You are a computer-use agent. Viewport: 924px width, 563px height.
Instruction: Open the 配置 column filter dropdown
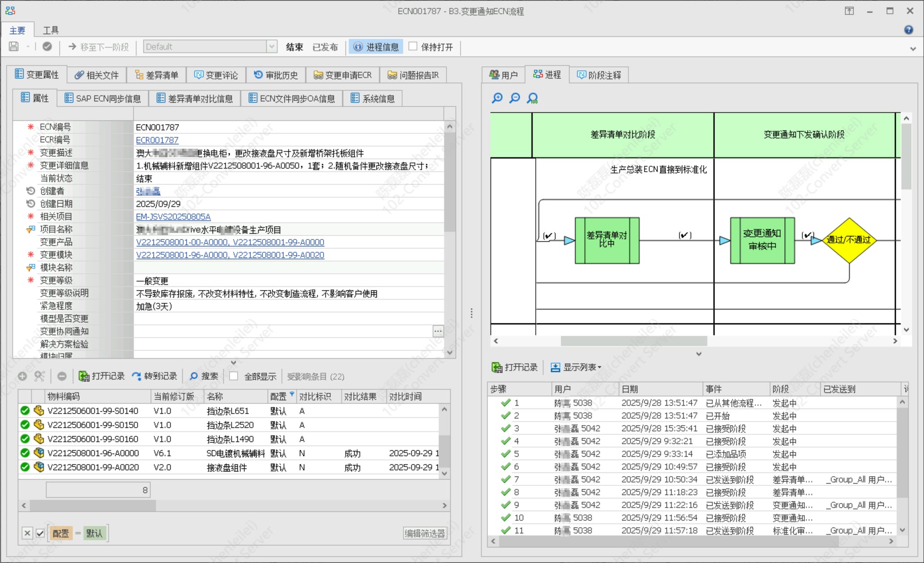(x=292, y=394)
